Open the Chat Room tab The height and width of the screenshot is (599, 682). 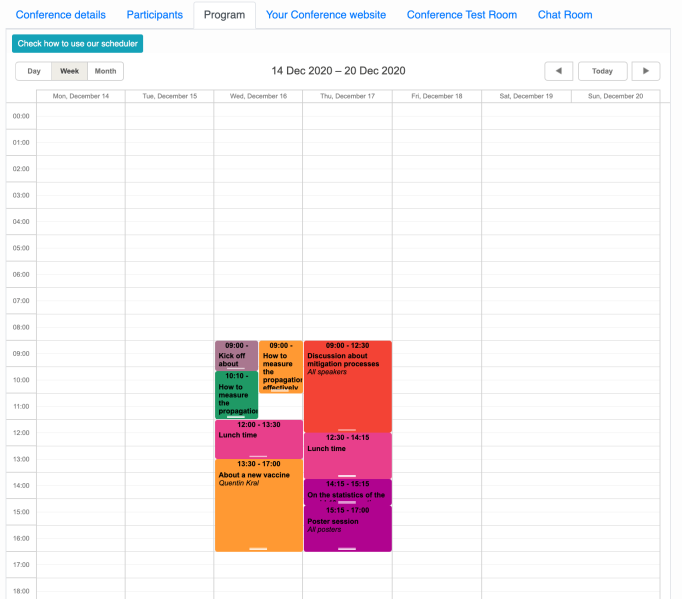coord(565,15)
